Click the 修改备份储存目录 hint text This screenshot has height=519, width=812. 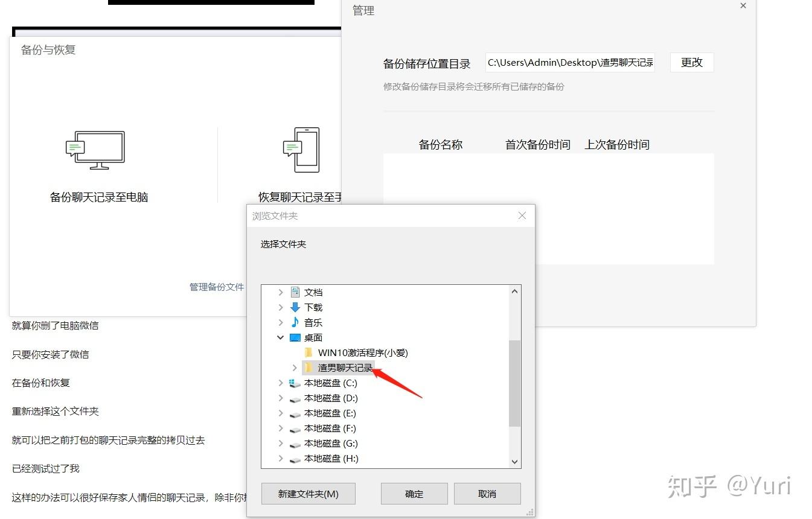click(x=474, y=86)
